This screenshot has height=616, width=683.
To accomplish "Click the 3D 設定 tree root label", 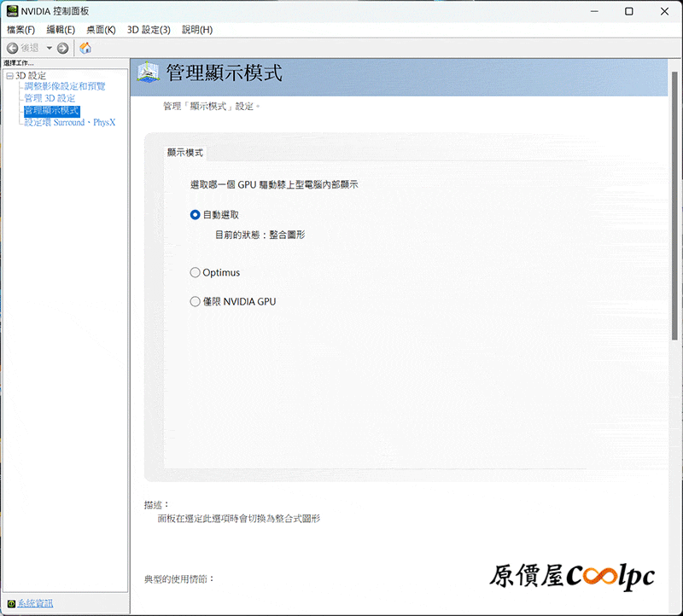I will point(31,76).
